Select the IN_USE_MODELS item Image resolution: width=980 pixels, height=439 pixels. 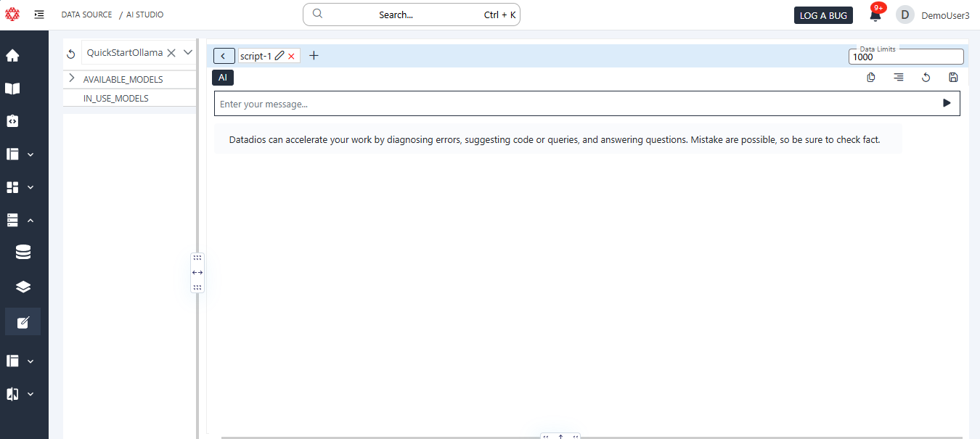(116, 98)
